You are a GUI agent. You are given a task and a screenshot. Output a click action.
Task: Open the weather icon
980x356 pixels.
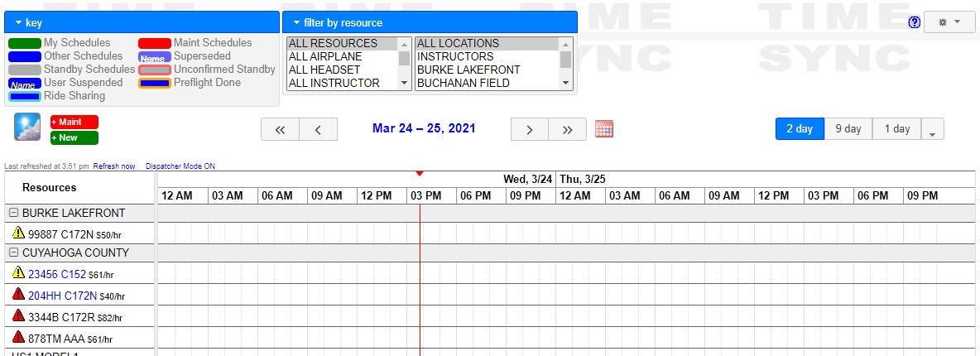tap(27, 127)
